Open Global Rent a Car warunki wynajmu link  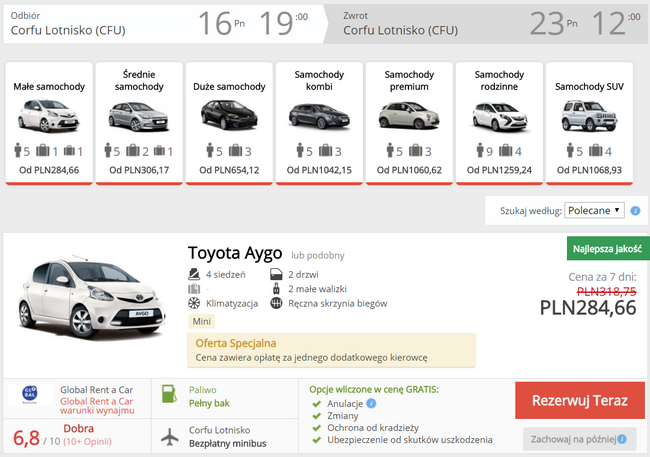pos(97,406)
